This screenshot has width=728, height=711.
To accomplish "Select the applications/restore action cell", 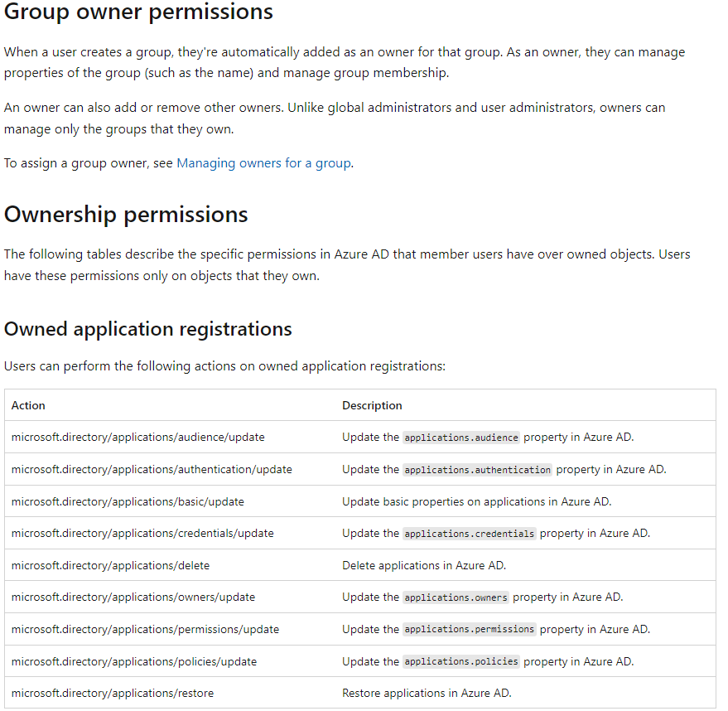I will click(113, 693).
